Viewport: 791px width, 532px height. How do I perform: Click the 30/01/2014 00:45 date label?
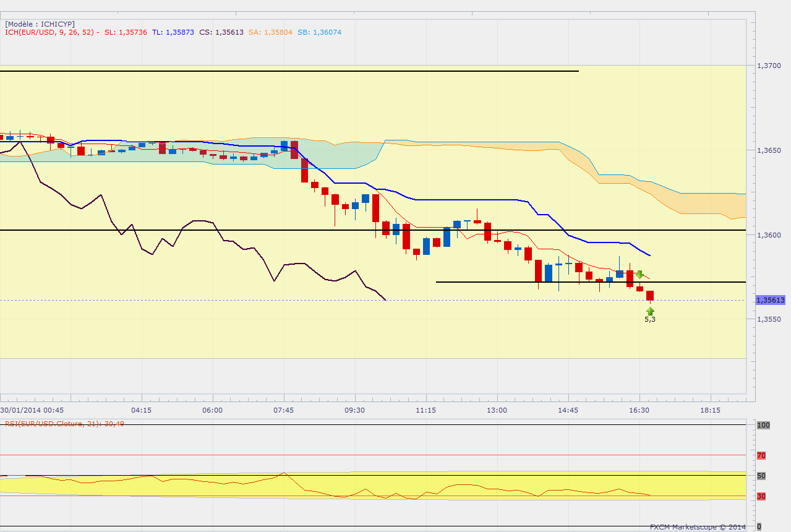tap(32, 410)
